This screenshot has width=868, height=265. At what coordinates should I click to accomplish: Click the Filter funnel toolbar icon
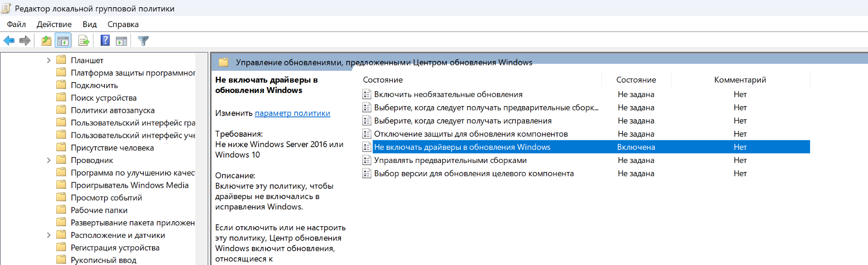143,41
